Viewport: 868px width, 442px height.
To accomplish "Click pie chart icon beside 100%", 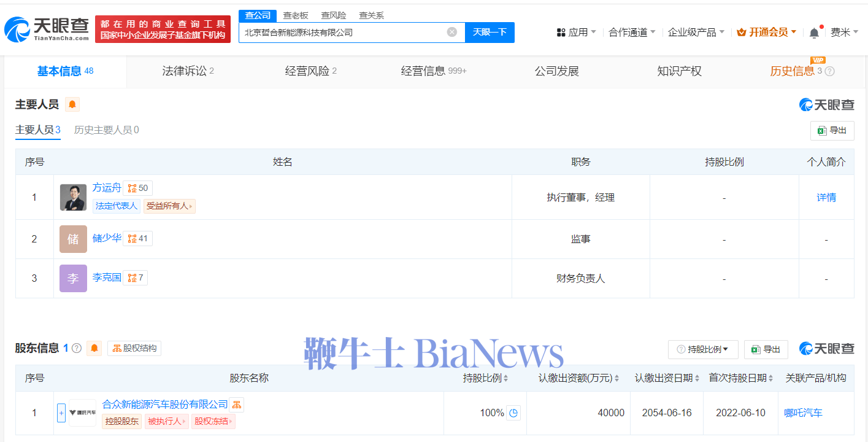I will [513, 413].
